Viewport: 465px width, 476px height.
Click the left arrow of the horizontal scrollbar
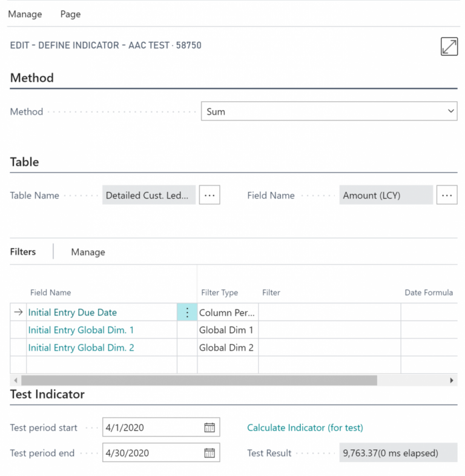tap(16, 380)
